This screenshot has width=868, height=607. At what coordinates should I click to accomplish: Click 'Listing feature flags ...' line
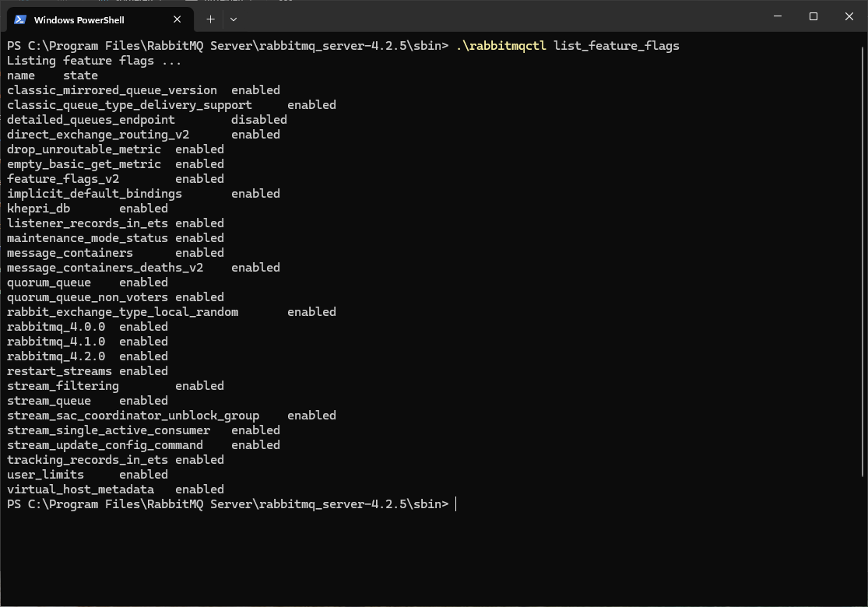click(94, 61)
